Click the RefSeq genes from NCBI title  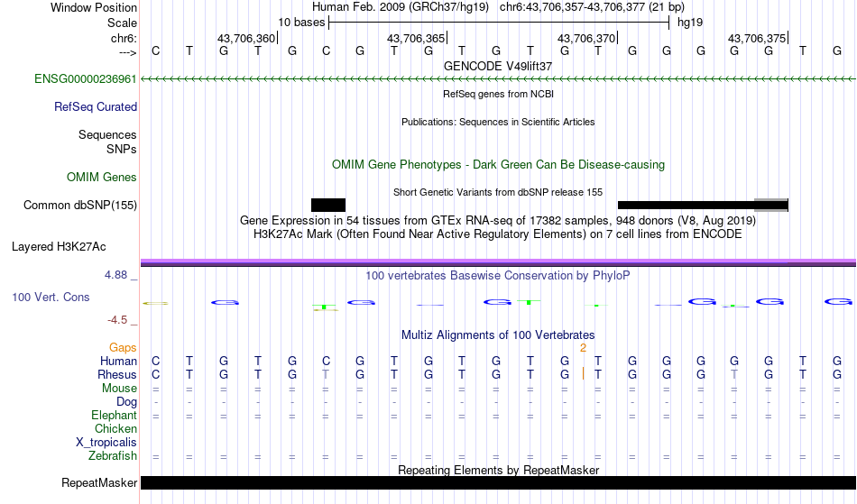pyautogui.click(x=499, y=94)
